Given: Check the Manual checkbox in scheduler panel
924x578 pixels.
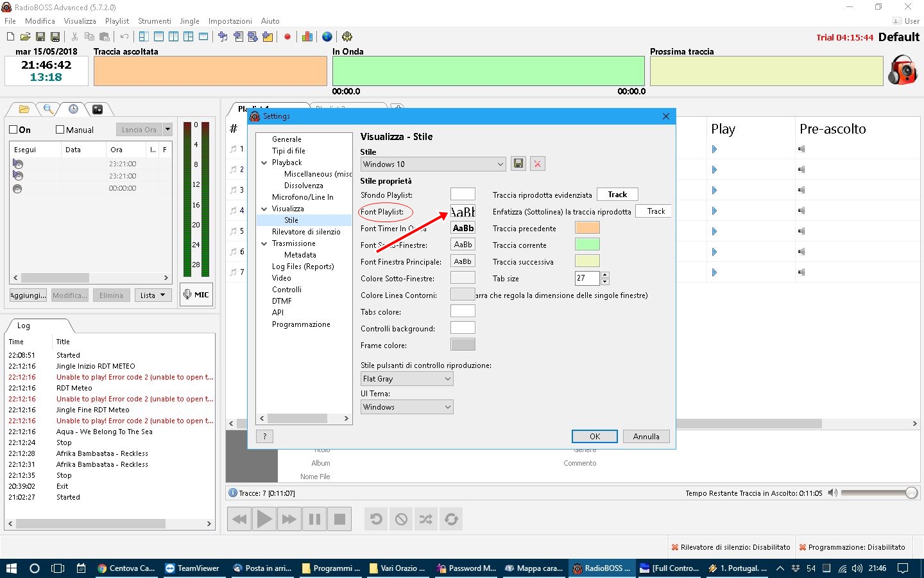Looking at the screenshot, I should (x=60, y=130).
